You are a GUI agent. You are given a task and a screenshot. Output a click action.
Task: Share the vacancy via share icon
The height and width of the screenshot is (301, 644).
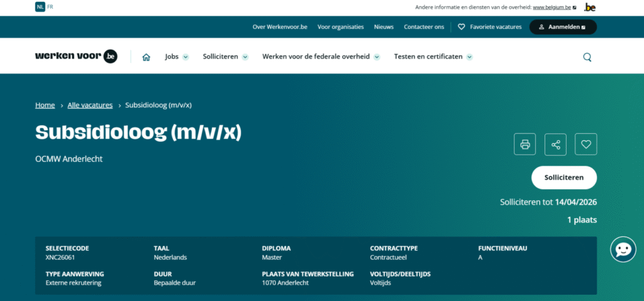[555, 145]
